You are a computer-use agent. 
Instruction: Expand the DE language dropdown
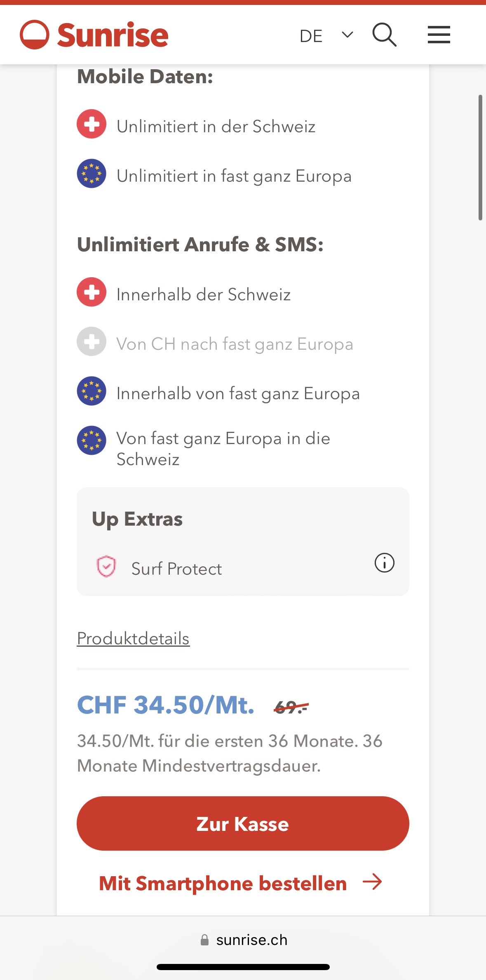(x=312, y=36)
